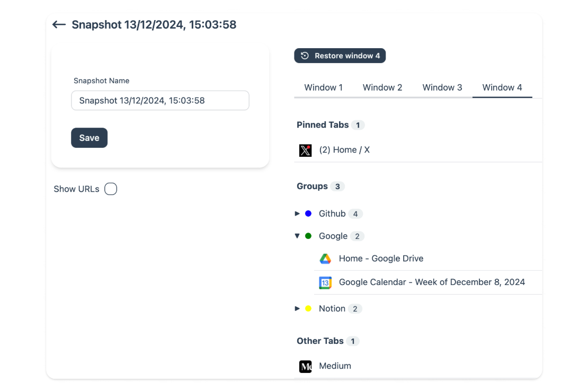Expand the Github group
The image size is (588, 392).
[x=297, y=213]
